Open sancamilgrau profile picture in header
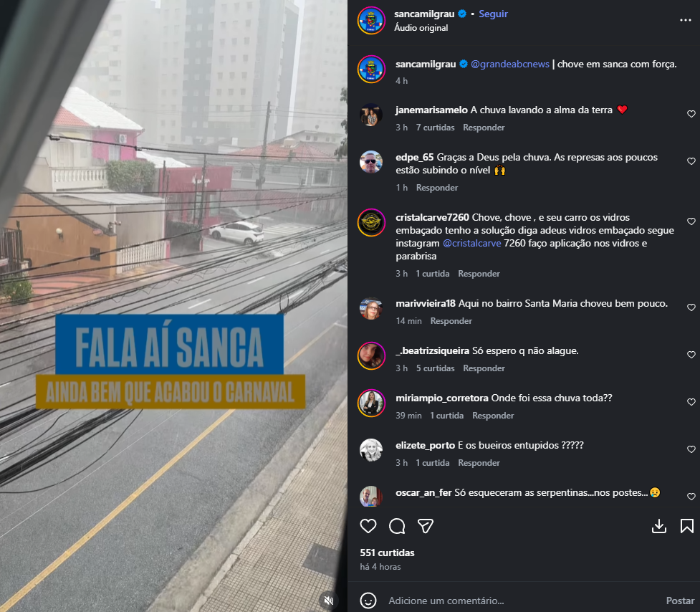 tap(371, 21)
